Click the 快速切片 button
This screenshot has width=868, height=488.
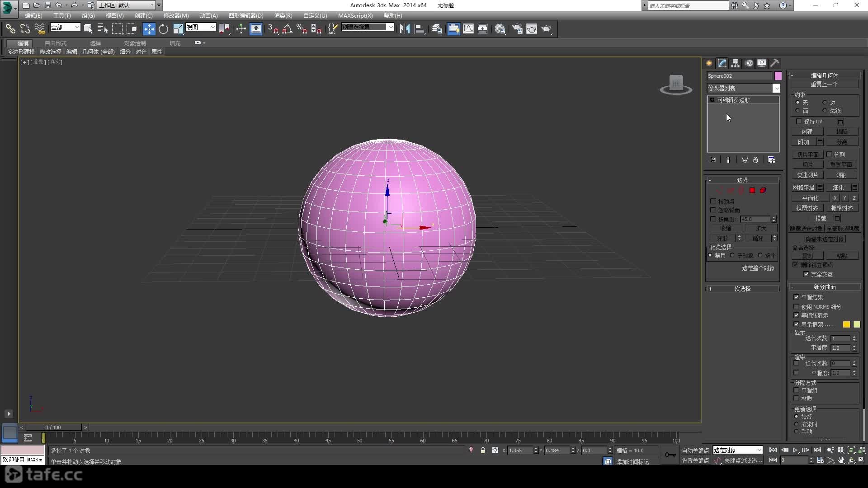click(807, 175)
